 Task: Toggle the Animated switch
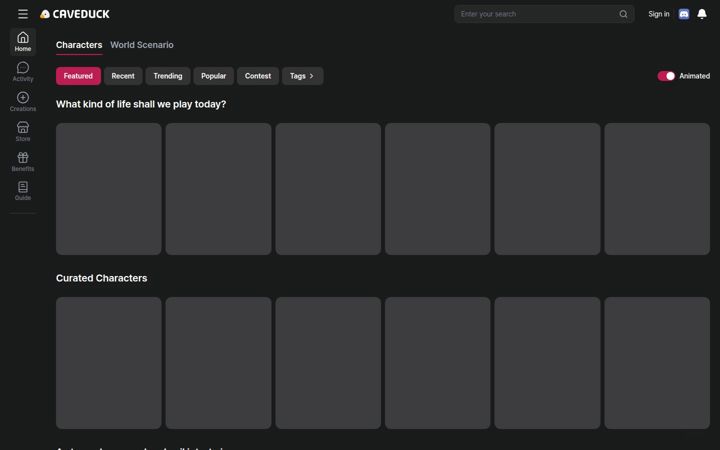point(666,76)
